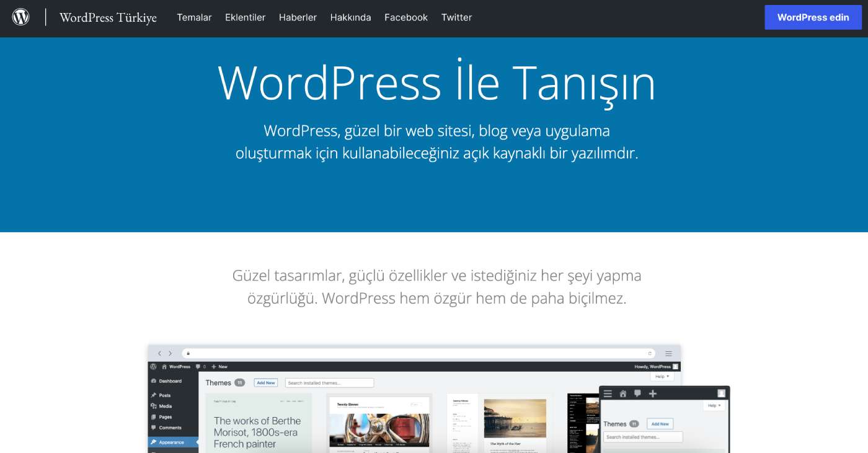Click '+ New' in the desktop mockup admin bar
The width and height of the screenshot is (868, 453).
pyautogui.click(x=219, y=367)
